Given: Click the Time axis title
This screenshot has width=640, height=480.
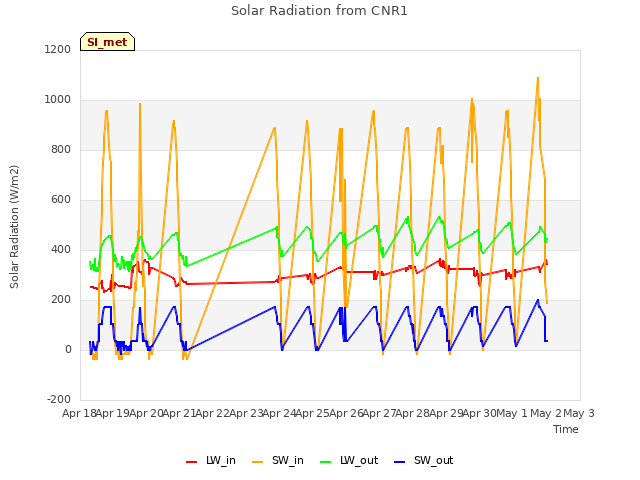Looking at the screenshot, I should [x=566, y=429].
